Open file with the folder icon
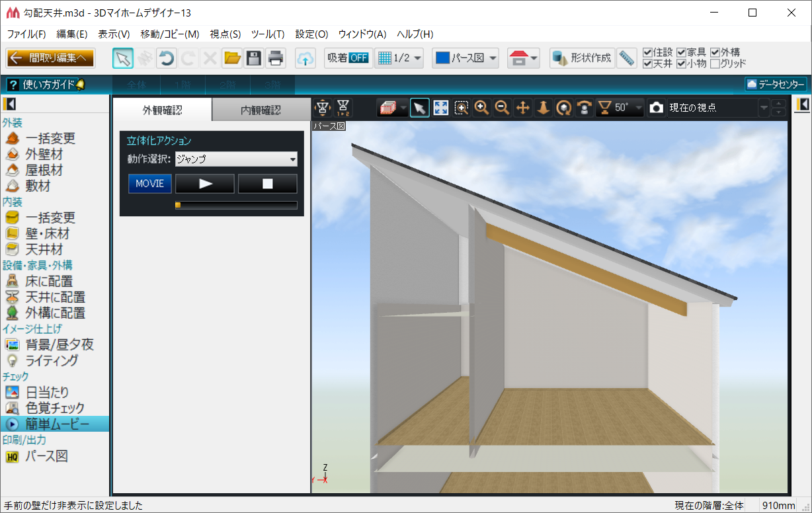Screen dimensions: 812x513 232,58
